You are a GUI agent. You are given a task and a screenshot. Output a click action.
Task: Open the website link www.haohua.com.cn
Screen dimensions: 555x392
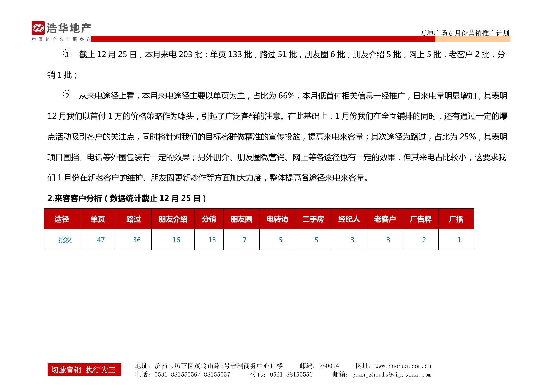tap(403, 366)
